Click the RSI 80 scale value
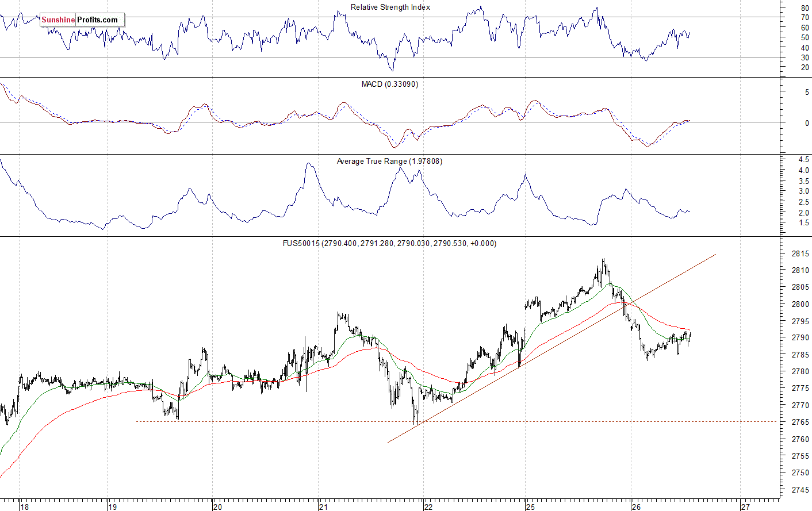 (x=805, y=8)
